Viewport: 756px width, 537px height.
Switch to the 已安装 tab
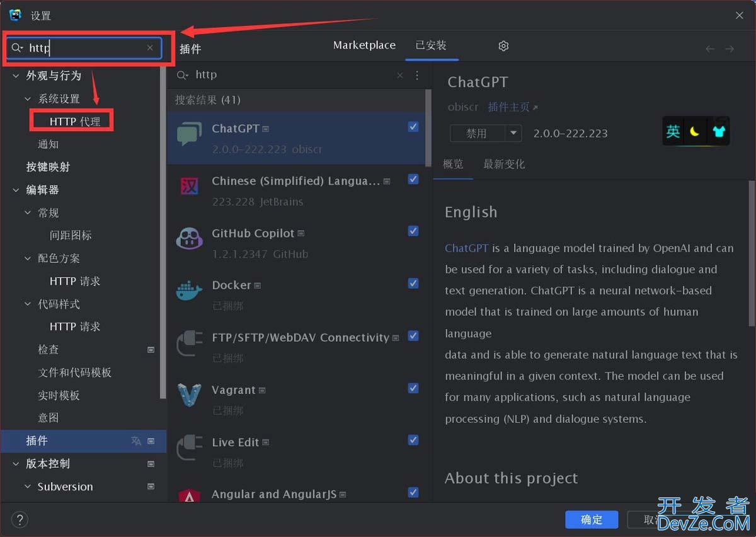coord(431,45)
